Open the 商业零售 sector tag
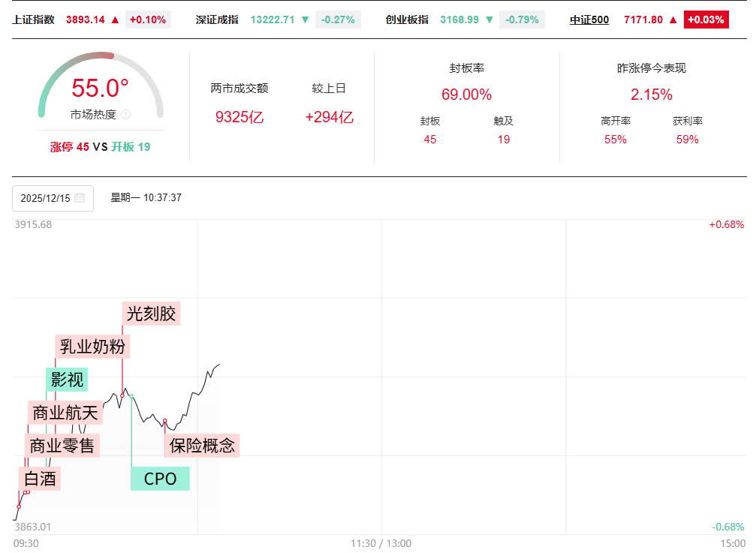756x553 pixels. (62, 445)
